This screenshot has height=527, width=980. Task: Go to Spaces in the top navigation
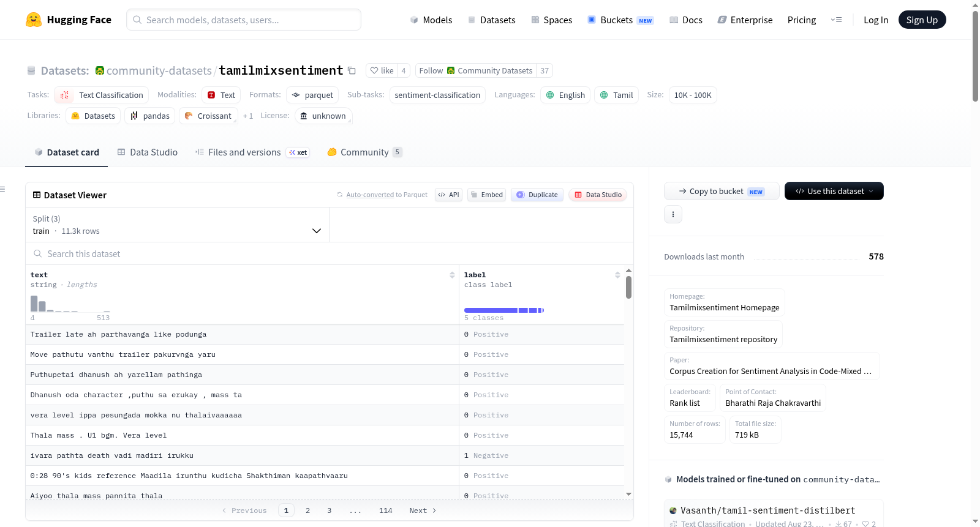pyautogui.click(x=551, y=20)
